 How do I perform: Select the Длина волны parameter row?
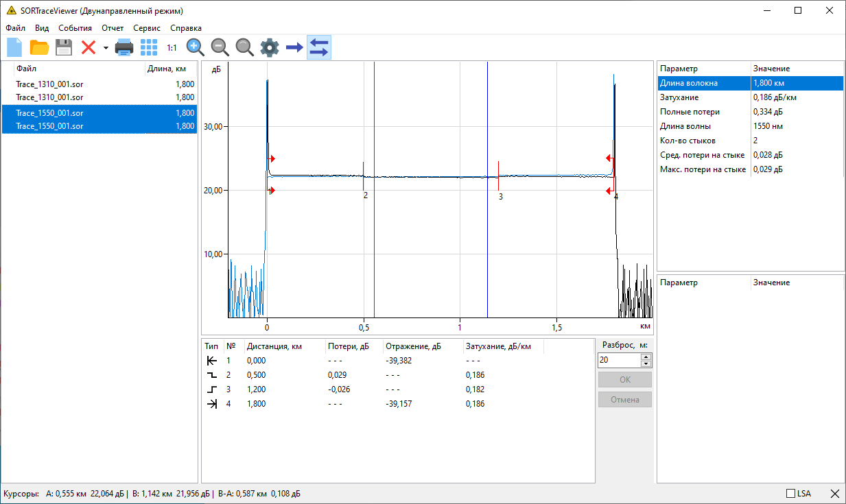[750, 126]
